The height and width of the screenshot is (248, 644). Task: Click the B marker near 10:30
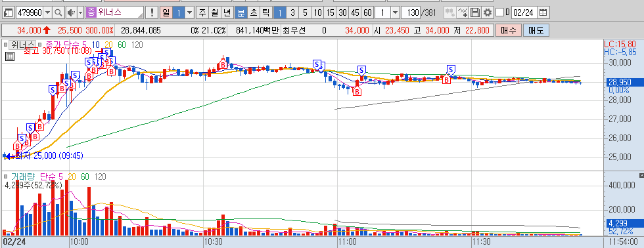(223, 64)
